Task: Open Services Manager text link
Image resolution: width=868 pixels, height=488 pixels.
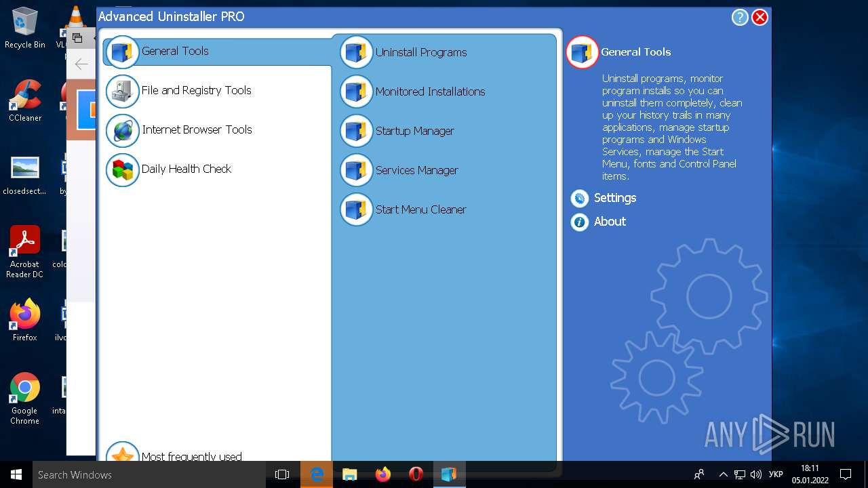Action: pyautogui.click(x=417, y=170)
